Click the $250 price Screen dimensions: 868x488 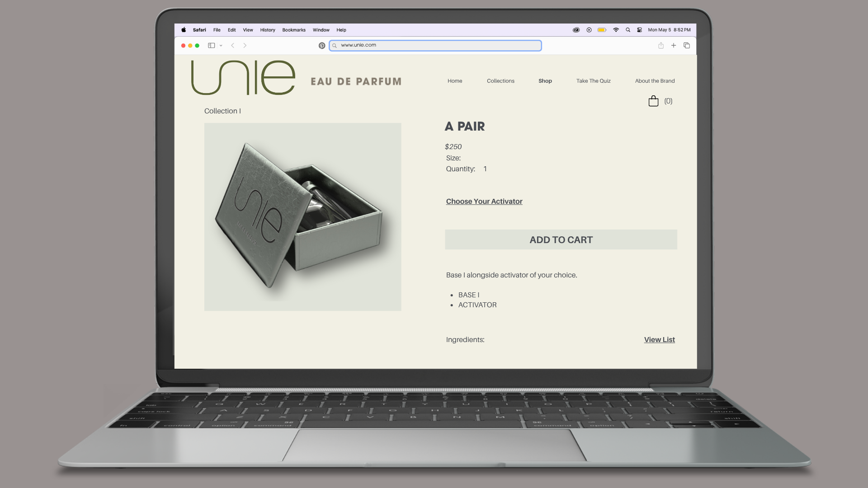coord(453,147)
